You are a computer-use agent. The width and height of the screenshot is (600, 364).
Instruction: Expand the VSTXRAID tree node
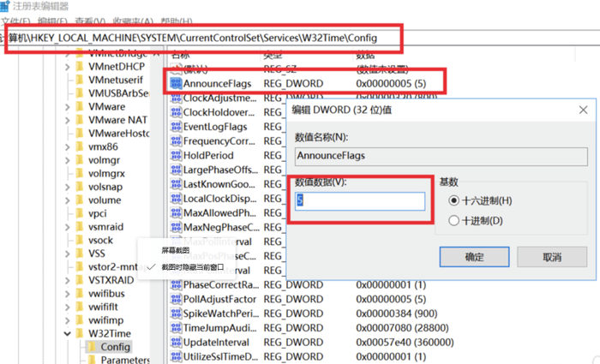[68, 281]
